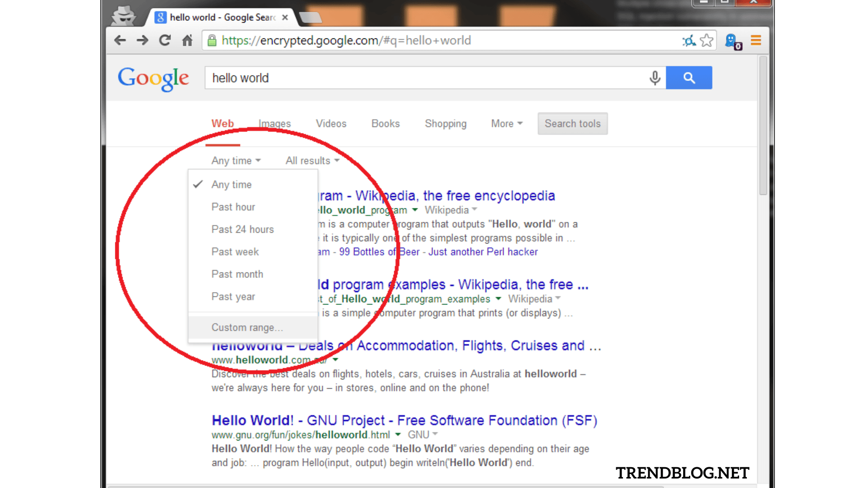
Task: Click the vertical page scrollbar thumb
Action: click(763, 126)
